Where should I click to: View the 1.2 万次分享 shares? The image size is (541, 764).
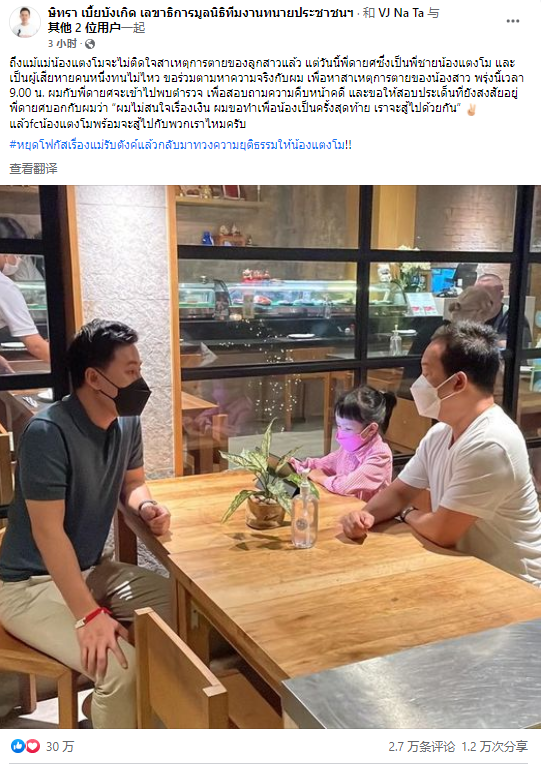(495, 746)
